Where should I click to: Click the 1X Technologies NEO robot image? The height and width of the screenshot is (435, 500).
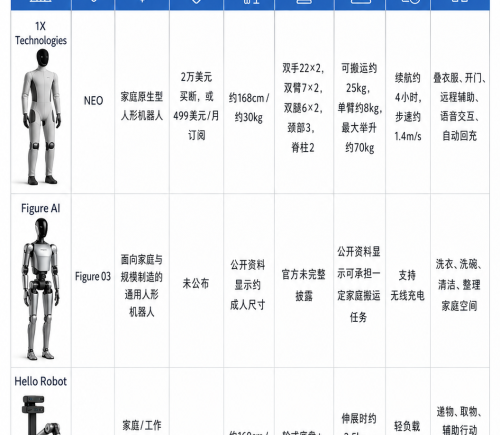pos(41,117)
